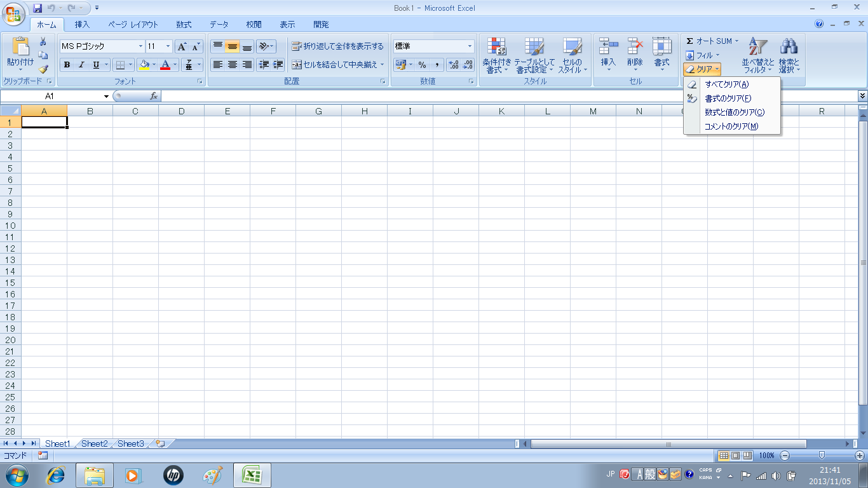
Task: Expand the font size dropdown showing 11
Action: (168, 46)
